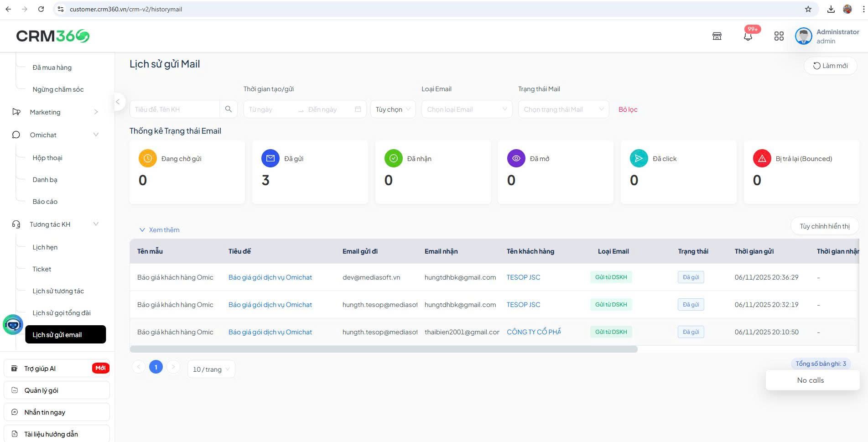This screenshot has height=442, width=868.
Task: Click the Bỏ lọc clear filter link
Action: [x=628, y=109]
